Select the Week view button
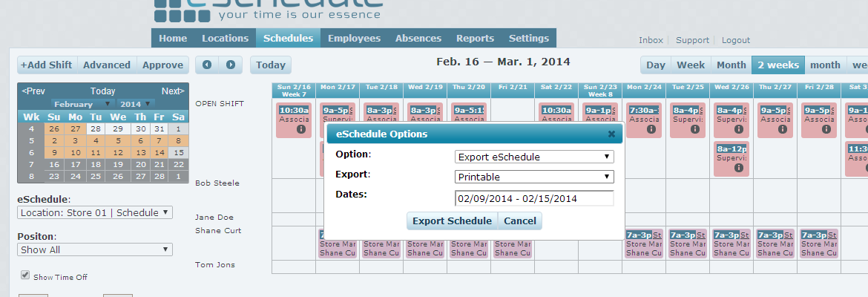The width and height of the screenshot is (868, 297). [x=691, y=65]
